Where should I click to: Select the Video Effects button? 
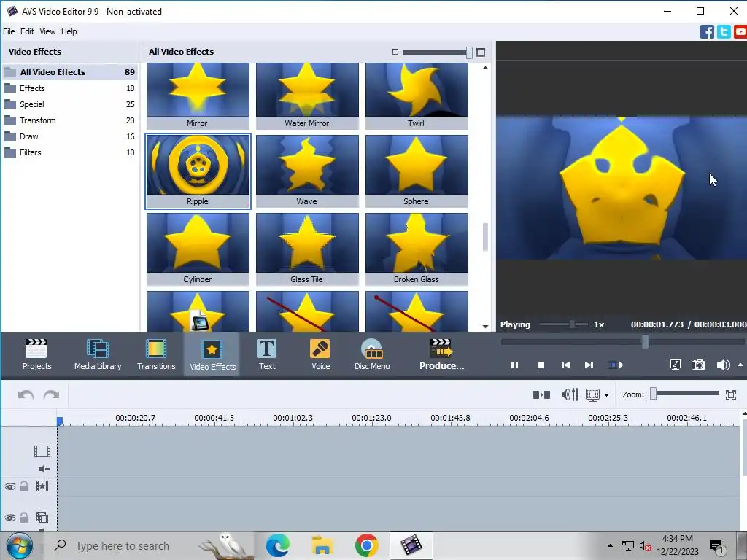click(x=212, y=354)
